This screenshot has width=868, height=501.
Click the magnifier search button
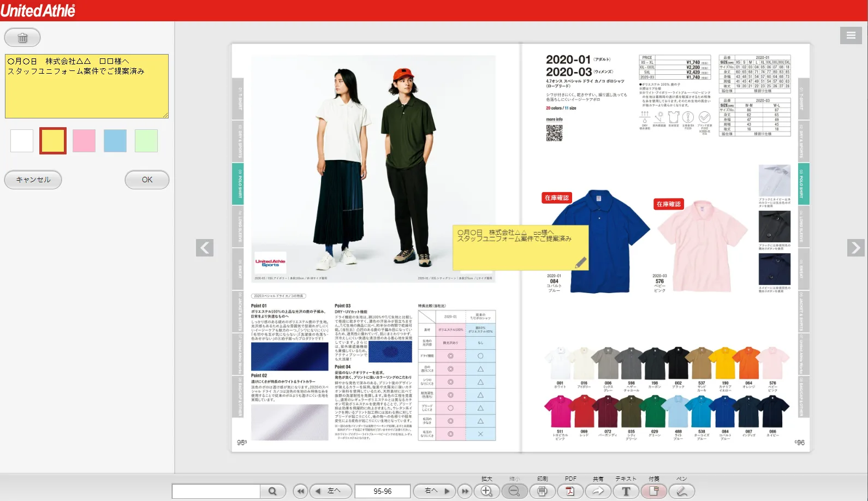click(x=272, y=491)
